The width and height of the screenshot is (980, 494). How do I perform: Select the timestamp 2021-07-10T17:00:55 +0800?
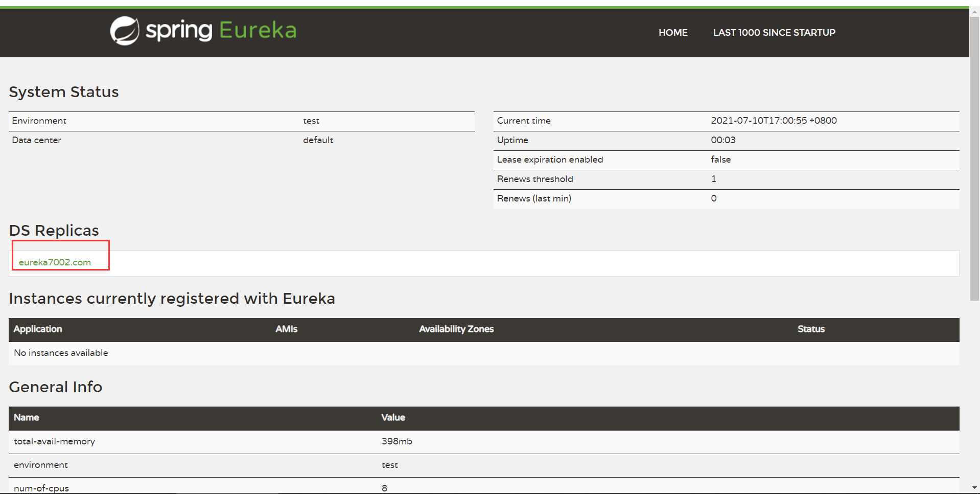click(774, 121)
